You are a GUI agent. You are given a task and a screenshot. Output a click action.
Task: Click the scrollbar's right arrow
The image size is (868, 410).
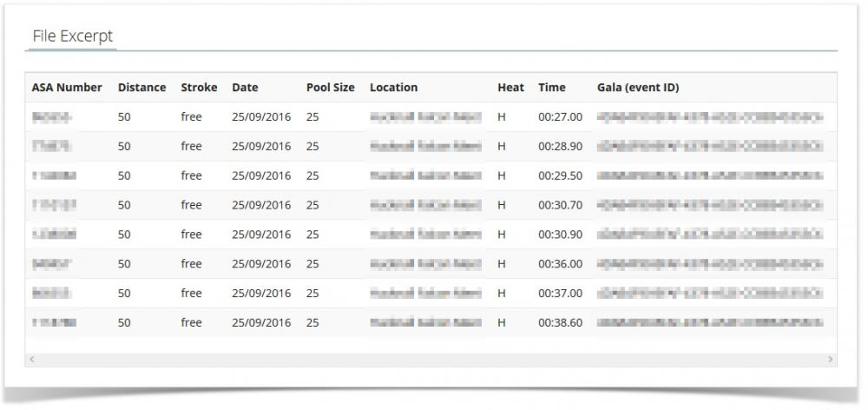831,359
